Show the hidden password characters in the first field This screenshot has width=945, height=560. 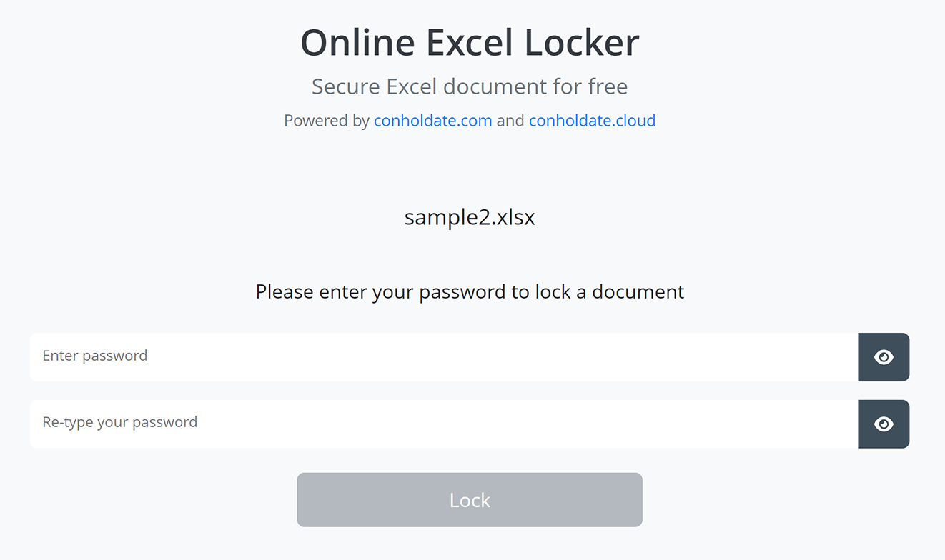(x=884, y=357)
